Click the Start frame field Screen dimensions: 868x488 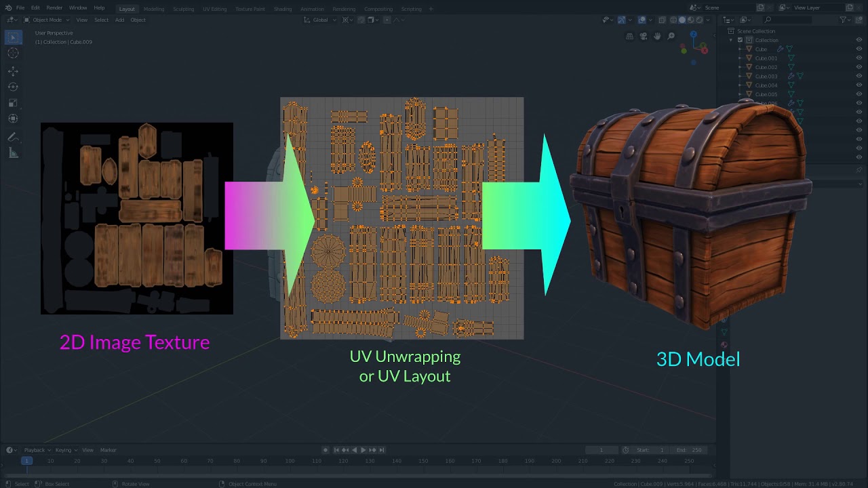coord(651,450)
